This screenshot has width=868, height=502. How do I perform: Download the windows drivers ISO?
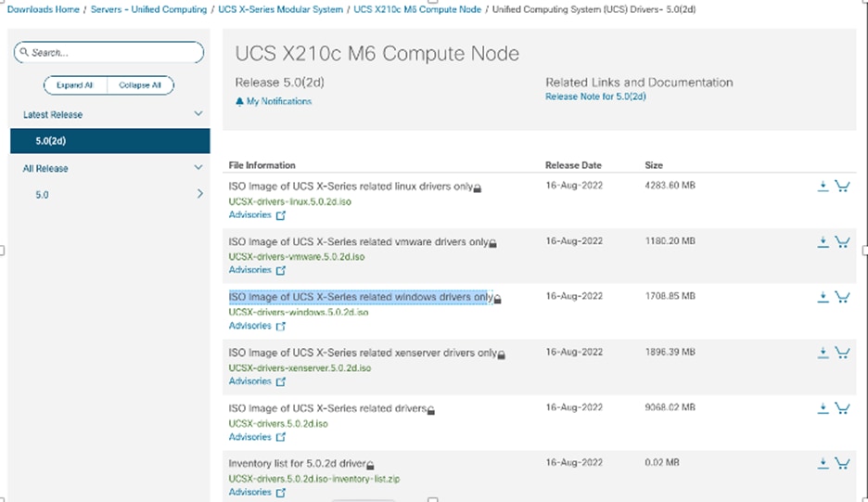[x=823, y=297]
